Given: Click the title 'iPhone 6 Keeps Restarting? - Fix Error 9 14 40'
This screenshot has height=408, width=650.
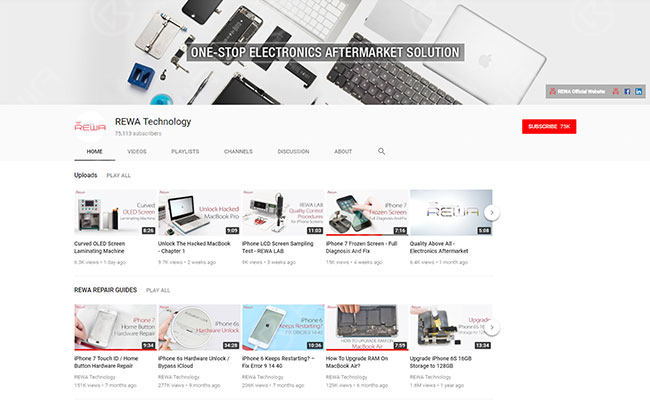Looking at the screenshot, I should pos(278,362).
